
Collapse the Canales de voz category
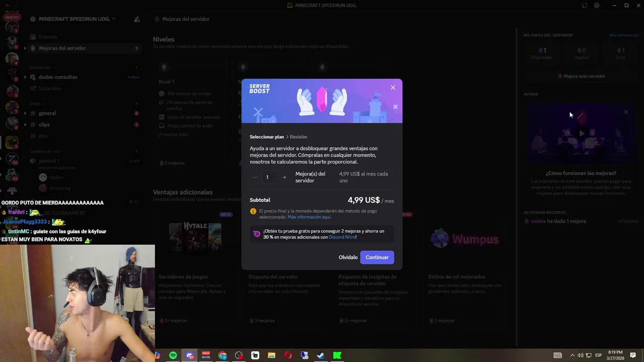(47, 151)
